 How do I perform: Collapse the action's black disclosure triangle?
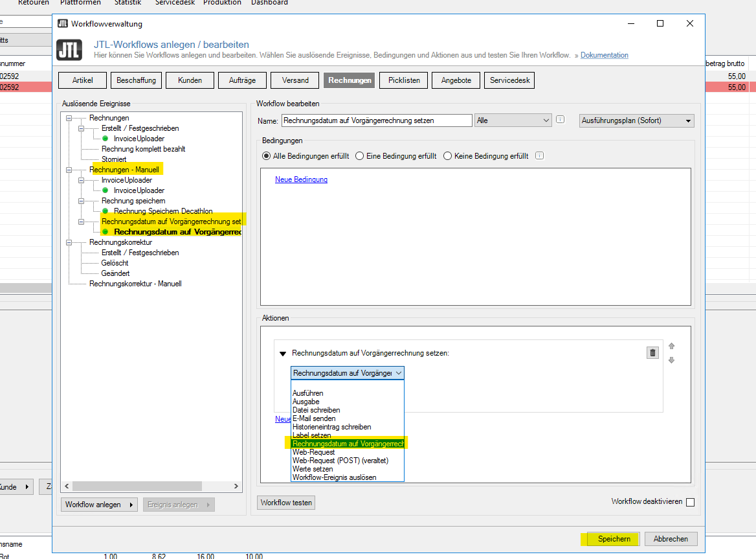283,354
